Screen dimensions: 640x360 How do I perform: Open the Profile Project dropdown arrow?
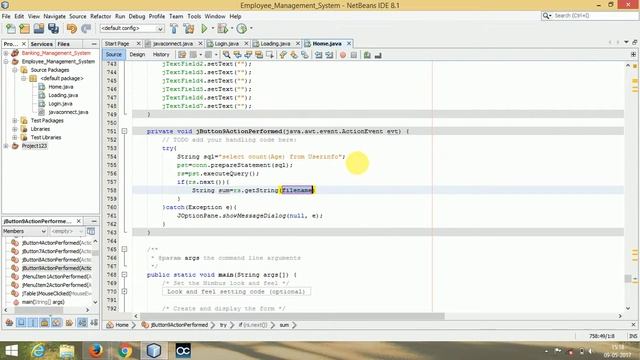(251, 29)
